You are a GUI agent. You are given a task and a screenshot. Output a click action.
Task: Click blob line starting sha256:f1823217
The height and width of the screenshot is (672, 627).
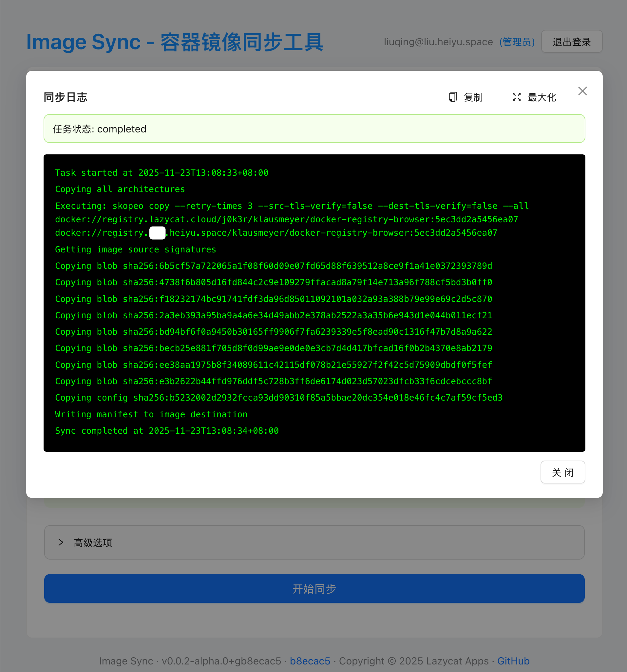pos(274,299)
